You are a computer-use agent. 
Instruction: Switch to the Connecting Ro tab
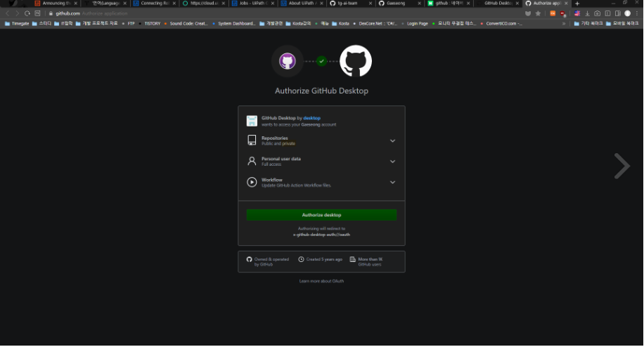pyautogui.click(x=155, y=4)
